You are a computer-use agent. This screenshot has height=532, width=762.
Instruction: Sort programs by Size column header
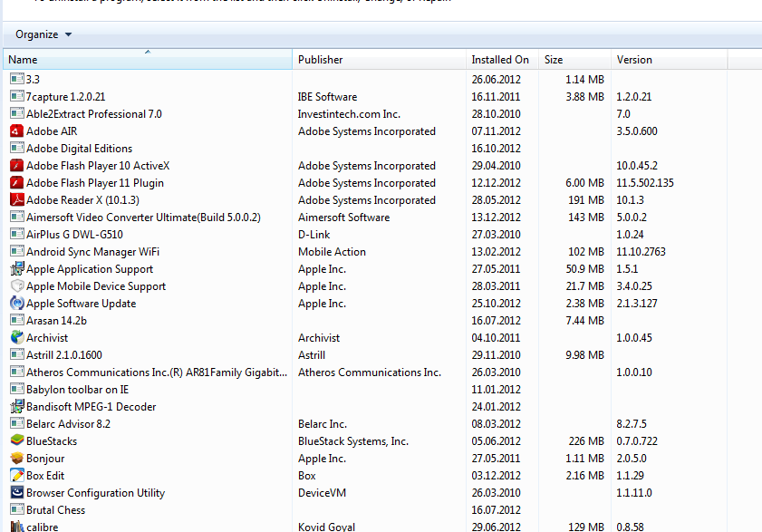574,59
